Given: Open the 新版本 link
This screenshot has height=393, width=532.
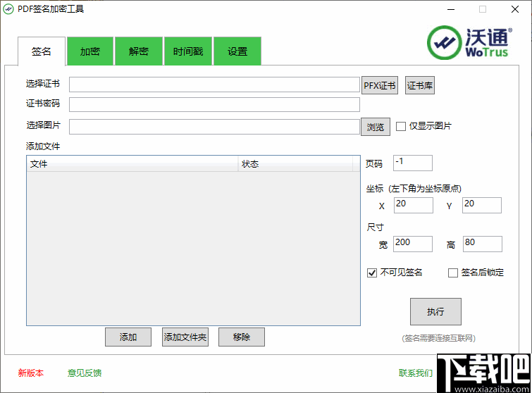Looking at the screenshot, I should coord(31,373).
